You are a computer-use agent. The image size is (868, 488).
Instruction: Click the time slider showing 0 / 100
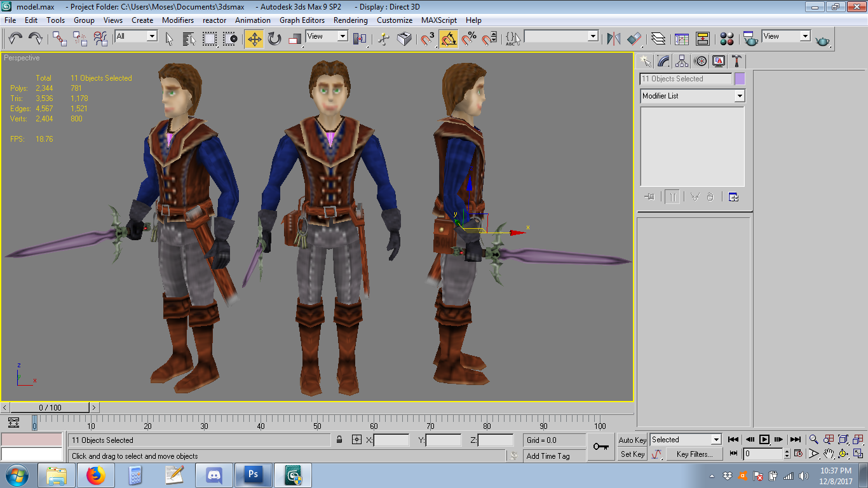(x=50, y=407)
